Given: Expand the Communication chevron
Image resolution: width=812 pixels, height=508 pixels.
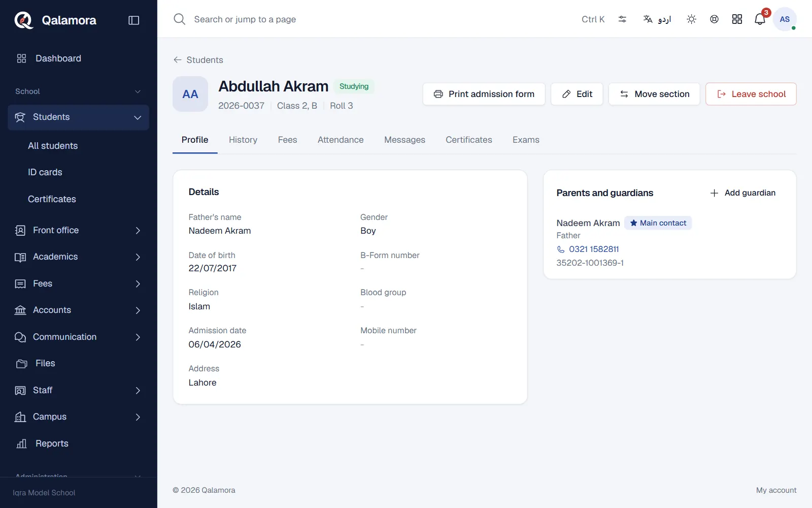Looking at the screenshot, I should click(x=138, y=337).
